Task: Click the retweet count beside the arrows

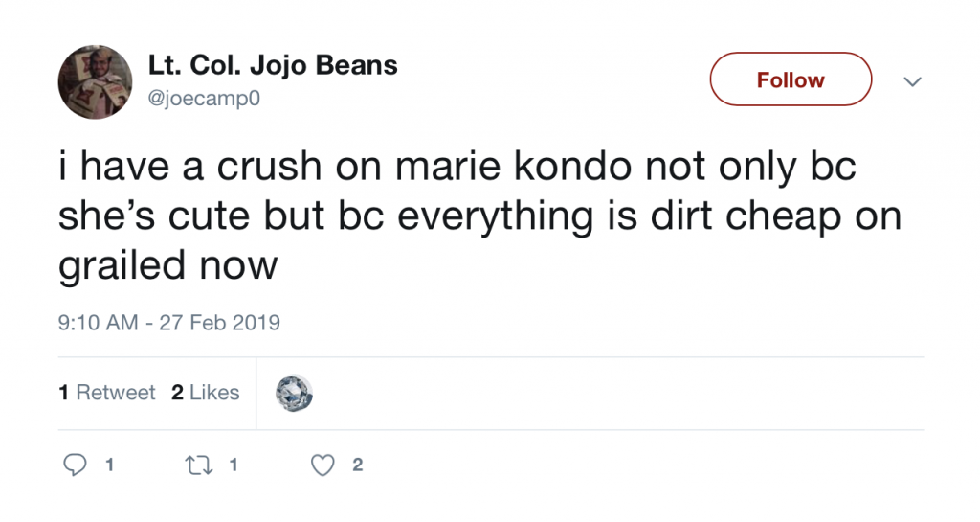Action: click(234, 465)
